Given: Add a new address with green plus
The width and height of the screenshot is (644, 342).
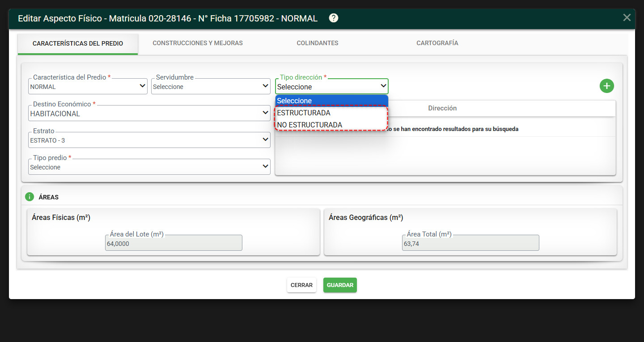Looking at the screenshot, I should [x=606, y=86].
